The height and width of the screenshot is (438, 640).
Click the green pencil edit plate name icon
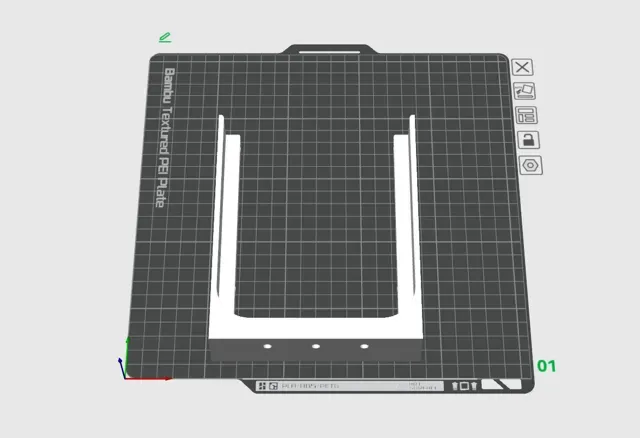tap(165, 38)
